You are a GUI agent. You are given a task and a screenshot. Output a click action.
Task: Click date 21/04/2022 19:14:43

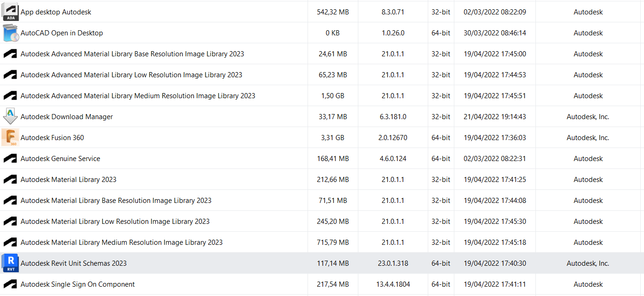(x=495, y=117)
